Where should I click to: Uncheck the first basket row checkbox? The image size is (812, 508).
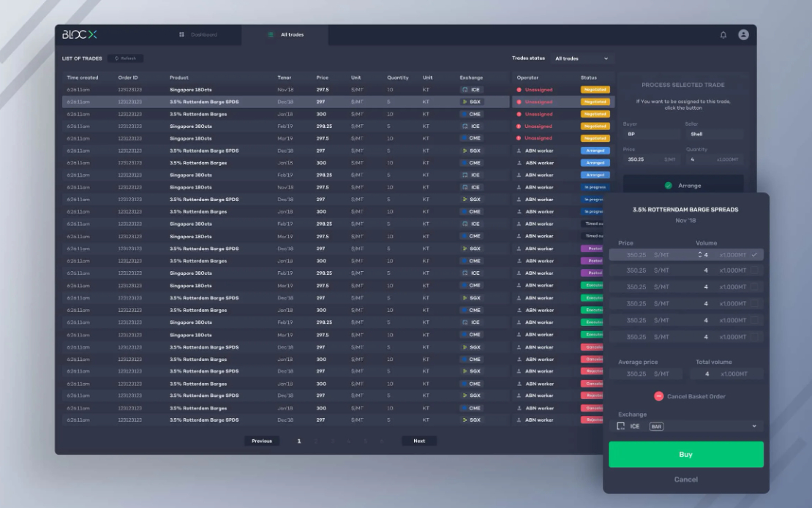754,254
